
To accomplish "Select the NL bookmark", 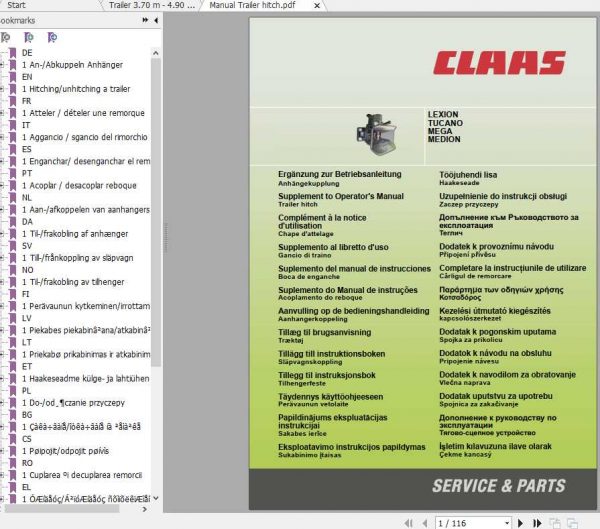I will (x=27, y=198).
